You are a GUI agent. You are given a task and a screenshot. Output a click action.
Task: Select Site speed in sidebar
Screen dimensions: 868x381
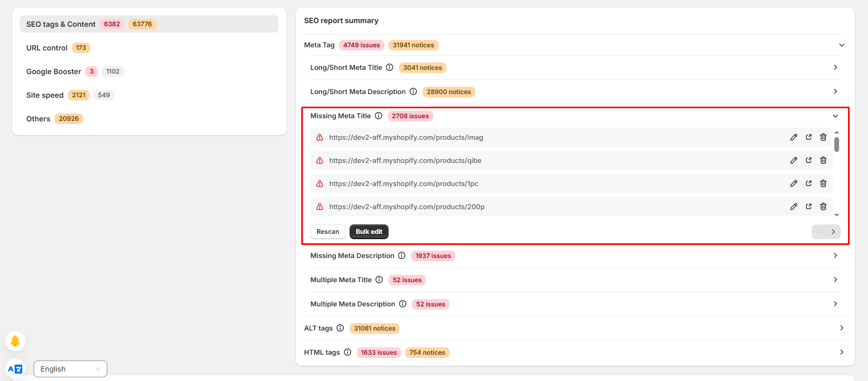click(45, 95)
